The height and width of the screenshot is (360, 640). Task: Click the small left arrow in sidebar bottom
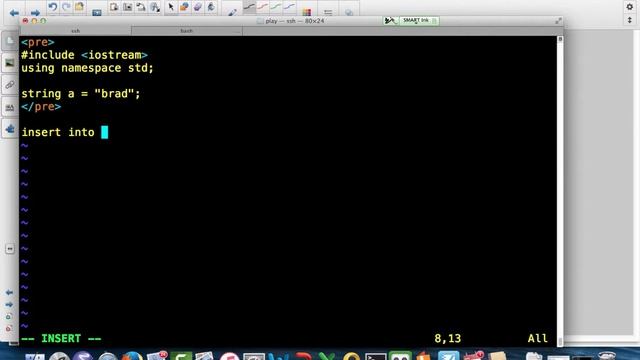(x=9, y=293)
